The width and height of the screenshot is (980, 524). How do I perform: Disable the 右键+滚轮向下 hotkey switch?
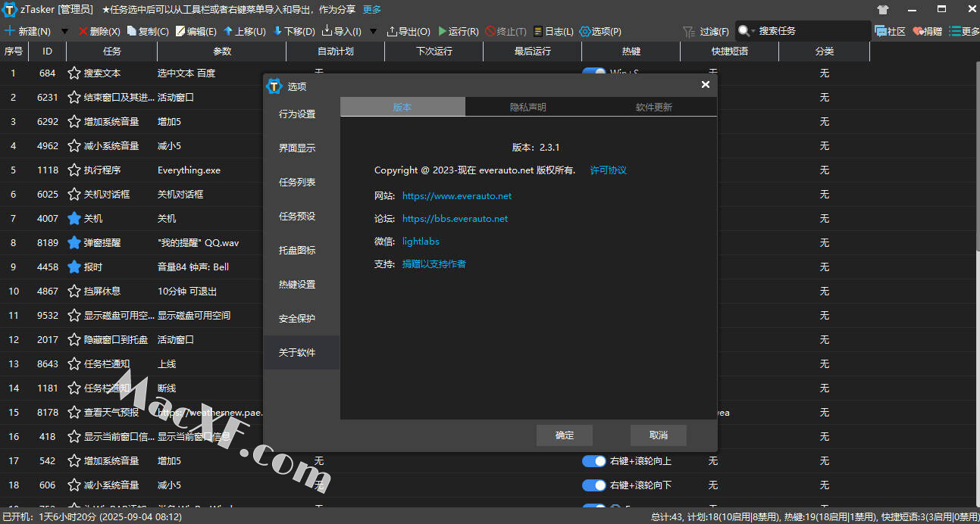tap(594, 485)
